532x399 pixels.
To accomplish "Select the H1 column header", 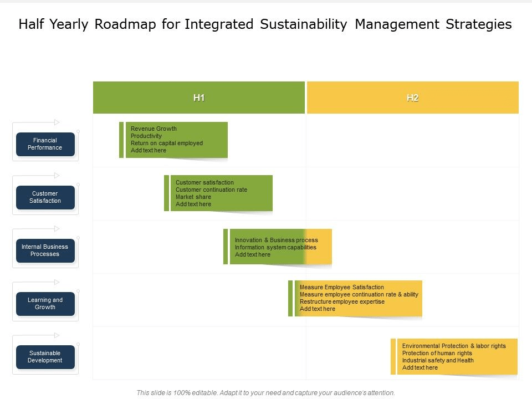I will [199, 98].
